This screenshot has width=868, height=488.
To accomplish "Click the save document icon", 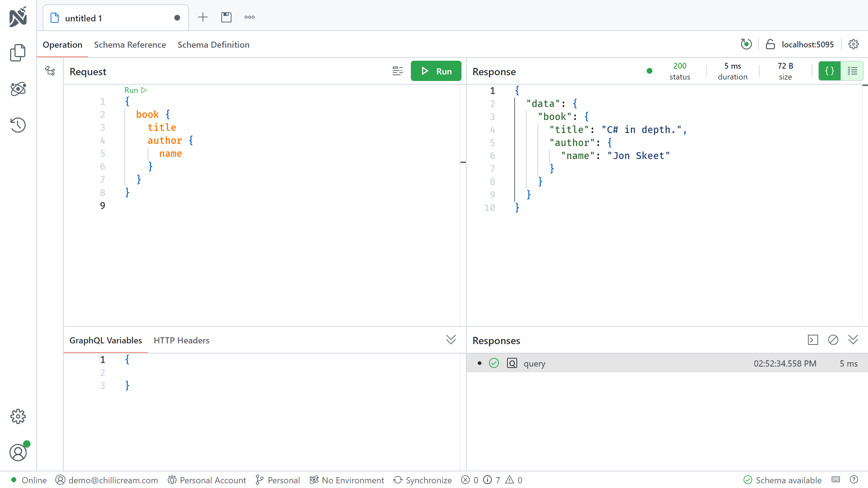I will point(226,17).
